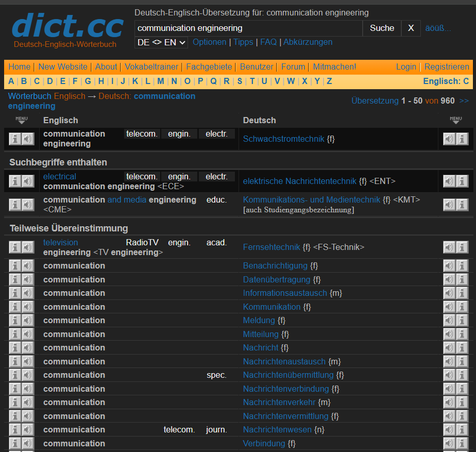This screenshot has width=476, height=452.
Task: Open the DE <> EN language selector
Action: (x=161, y=42)
